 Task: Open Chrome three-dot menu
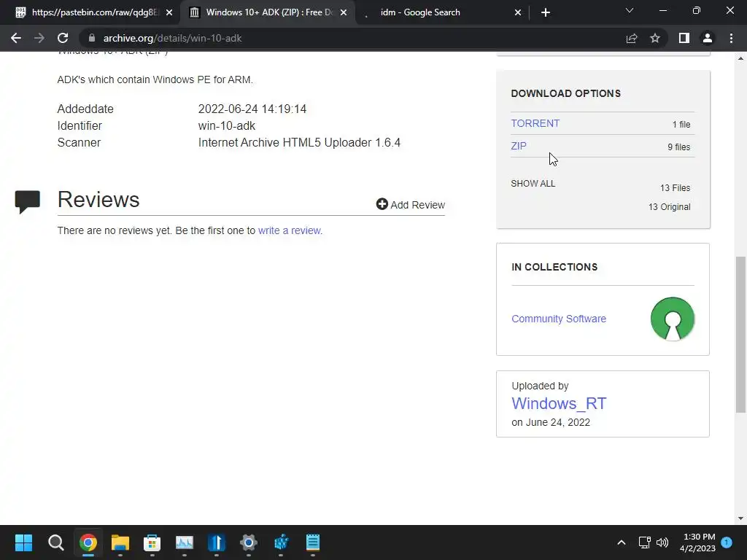[731, 38]
